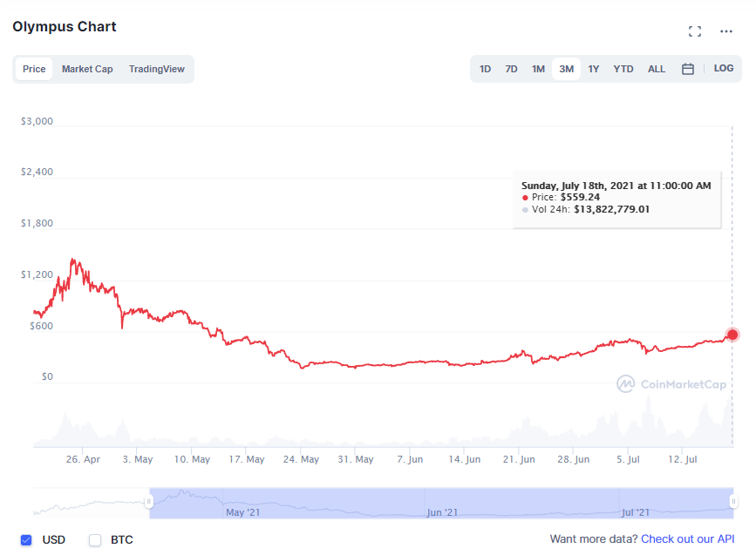Click the '31. May' date label
Screen dimensions: 756x555
coord(356,460)
